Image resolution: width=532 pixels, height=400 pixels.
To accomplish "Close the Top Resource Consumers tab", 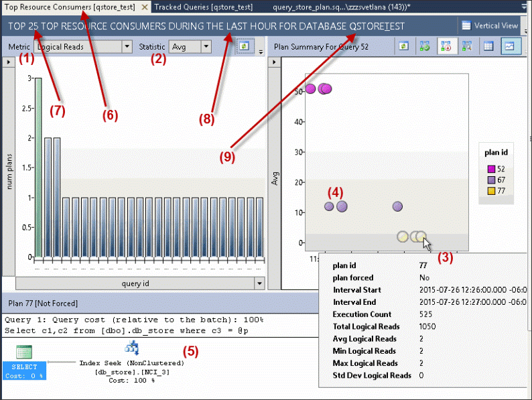I will pyautogui.click(x=145, y=7).
